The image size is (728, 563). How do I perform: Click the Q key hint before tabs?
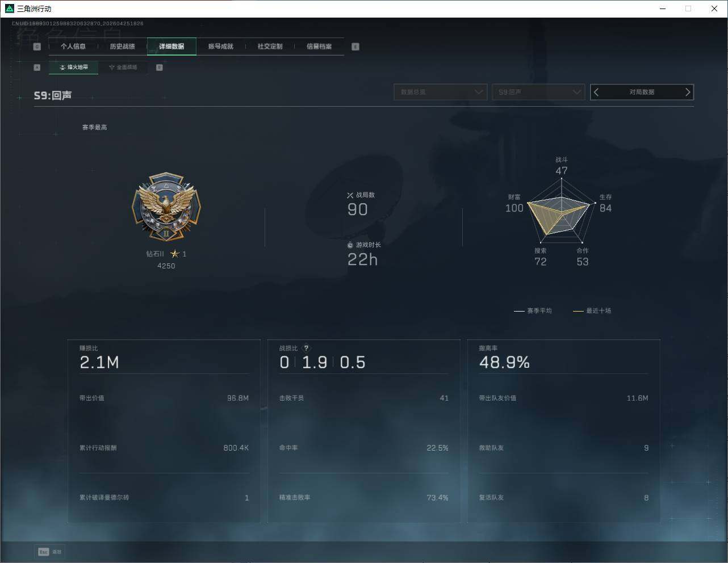click(37, 47)
